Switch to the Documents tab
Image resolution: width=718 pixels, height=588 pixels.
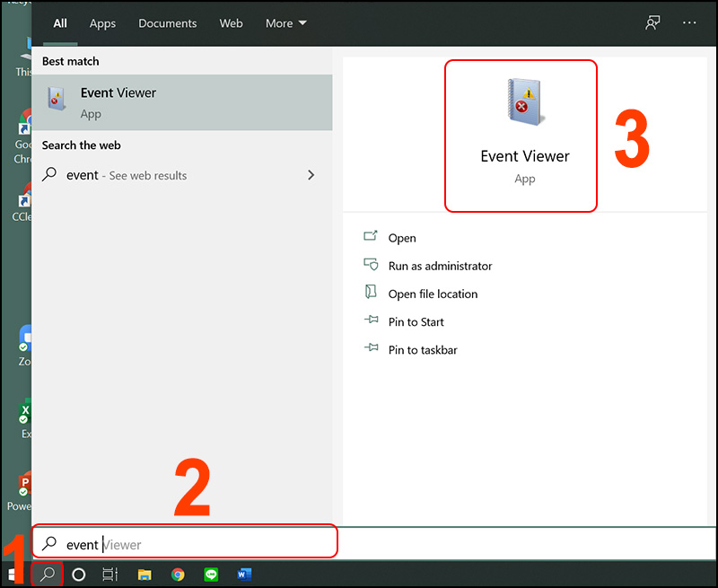click(167, 23)
